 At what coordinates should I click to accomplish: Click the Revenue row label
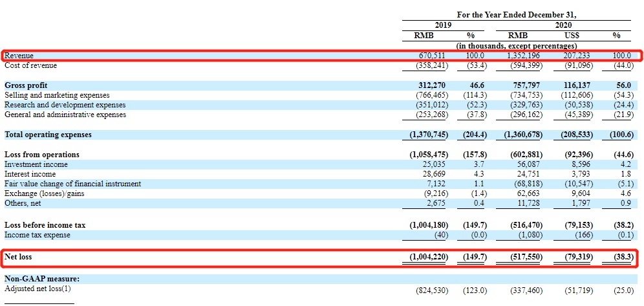[x=19, y=56]
